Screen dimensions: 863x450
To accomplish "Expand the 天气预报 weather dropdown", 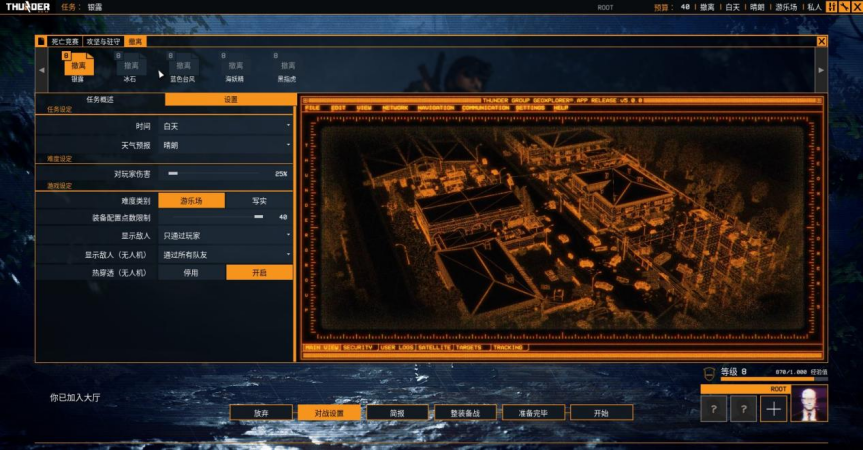I will point(226,145).
